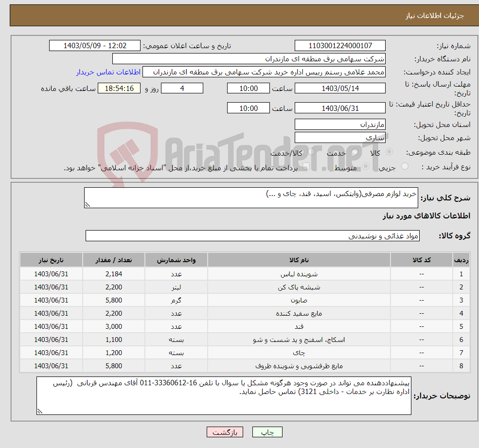Click the resize handle of description text area
Viewport: 479px width, 448px height.
click(x=88, y=205)
